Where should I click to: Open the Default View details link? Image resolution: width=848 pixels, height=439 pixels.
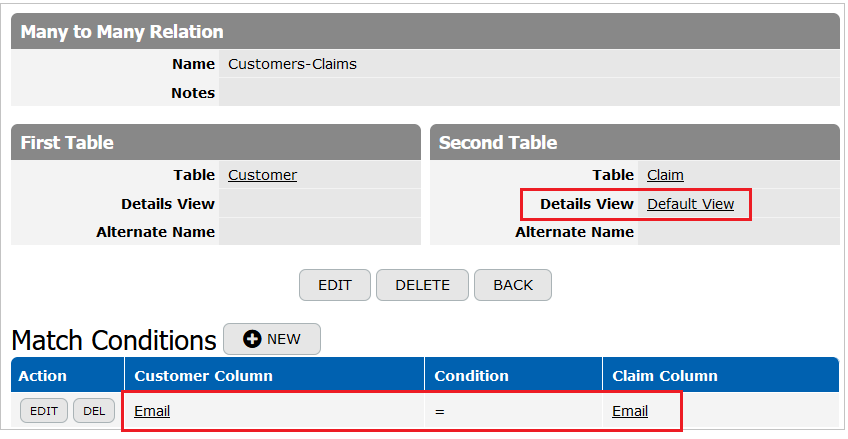[x=691, y=204]
